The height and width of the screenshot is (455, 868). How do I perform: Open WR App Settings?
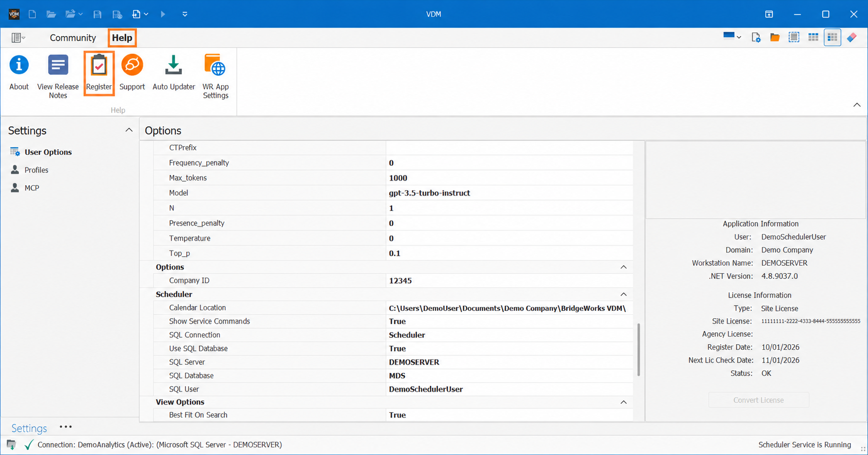(215, 77)
